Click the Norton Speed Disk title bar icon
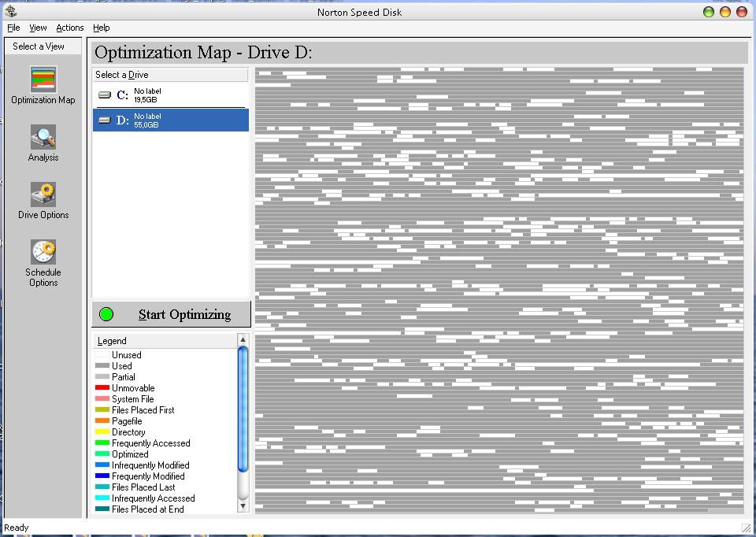This screenshot has height=537, width=756. pos(10,12)
